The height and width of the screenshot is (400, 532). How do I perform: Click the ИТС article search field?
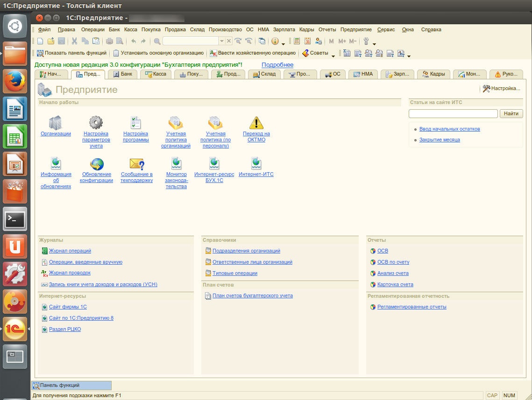point(453,113)
